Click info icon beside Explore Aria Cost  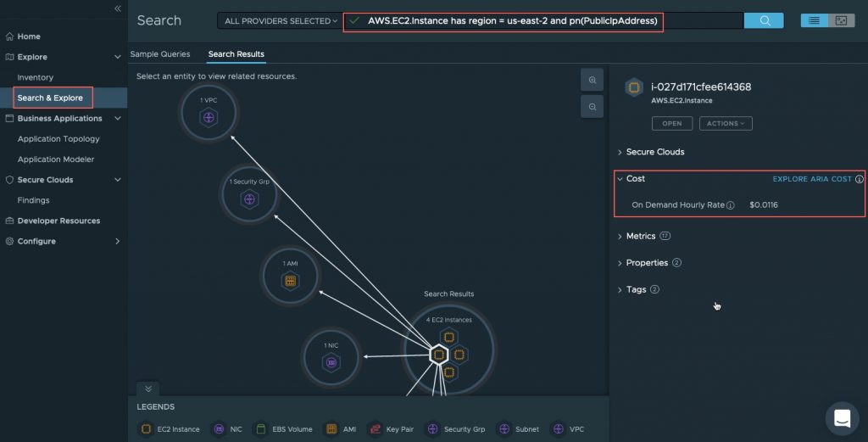click(860, 180)
